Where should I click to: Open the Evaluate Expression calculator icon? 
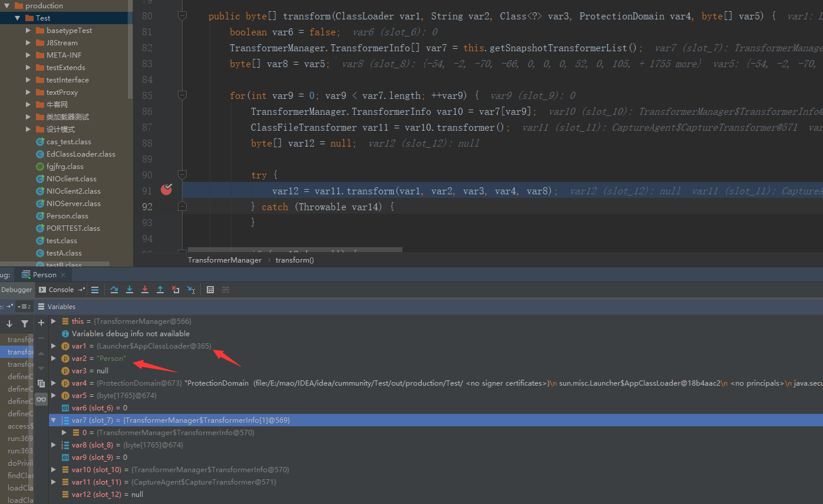(210, 290)
